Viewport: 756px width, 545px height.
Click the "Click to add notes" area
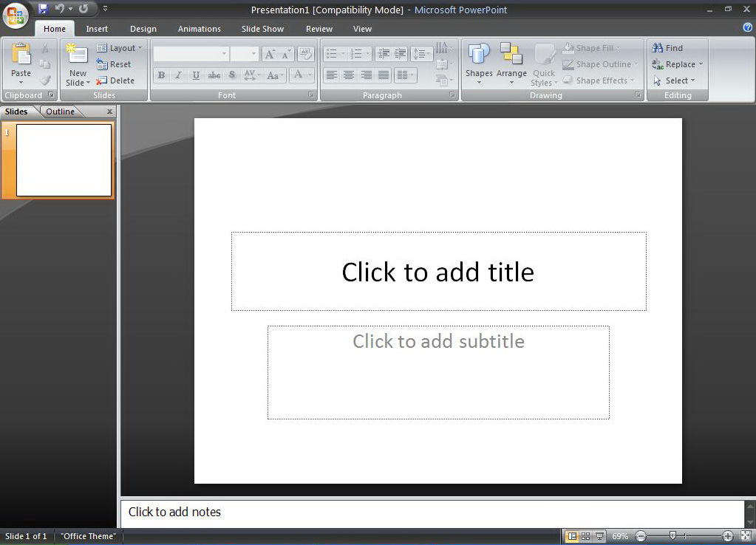[x=432, y=513]
